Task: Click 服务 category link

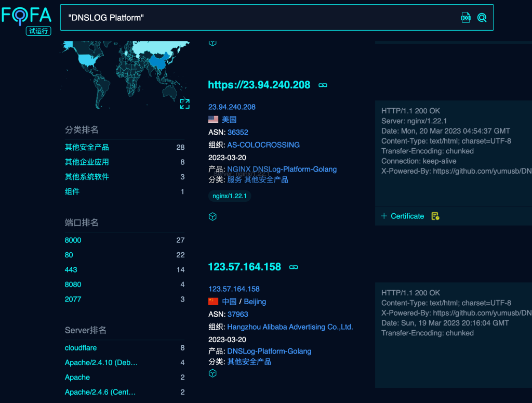Action: tap(234, 179)
